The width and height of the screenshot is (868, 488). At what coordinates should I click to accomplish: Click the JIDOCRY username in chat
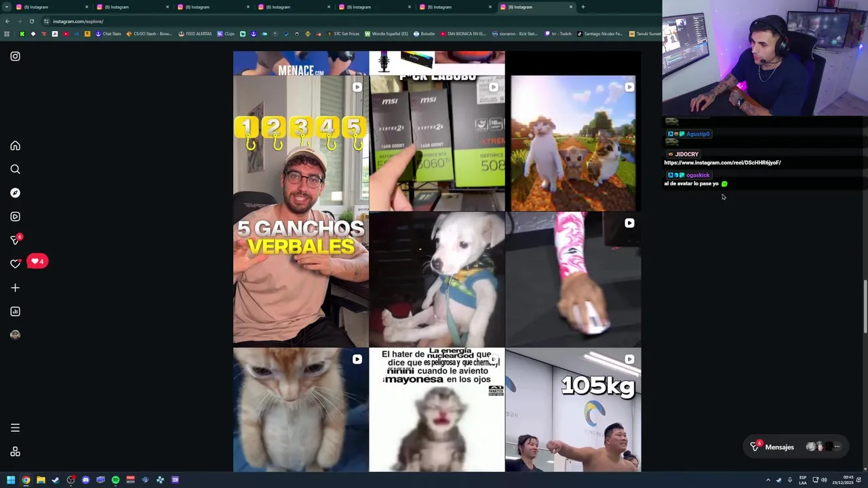point(686,155)
